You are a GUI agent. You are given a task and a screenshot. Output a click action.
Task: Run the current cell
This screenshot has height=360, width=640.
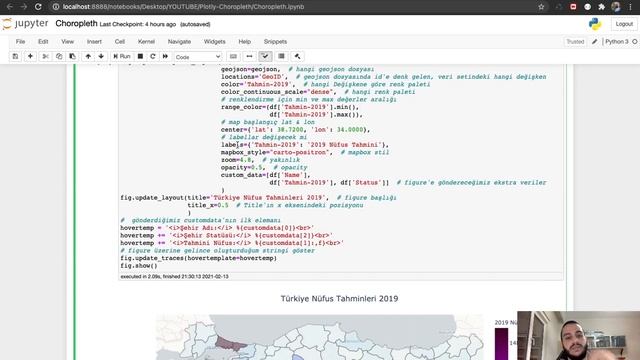click(122, 56)
